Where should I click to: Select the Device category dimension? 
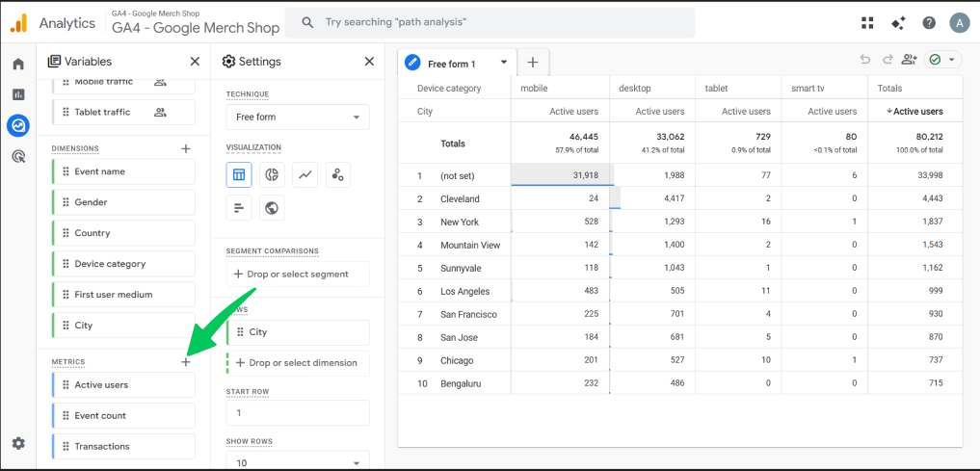pyautogui.click(x=123, y=264)
